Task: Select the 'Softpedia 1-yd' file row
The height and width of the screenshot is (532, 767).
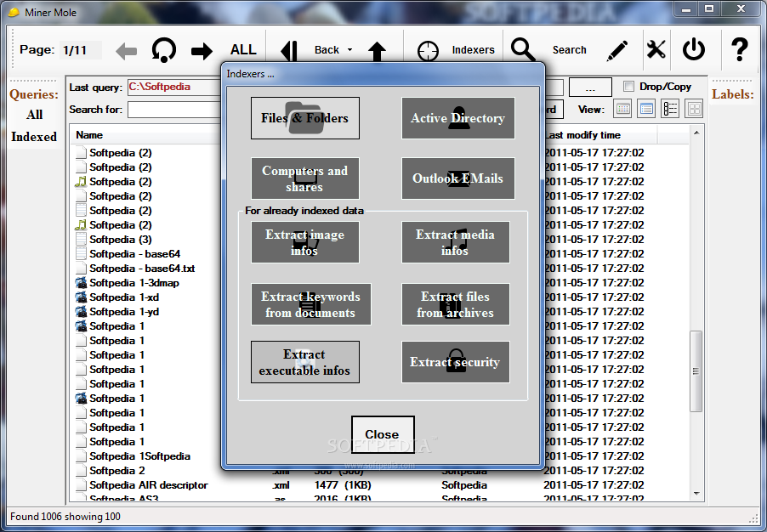Action: click(x=124, y=312)
